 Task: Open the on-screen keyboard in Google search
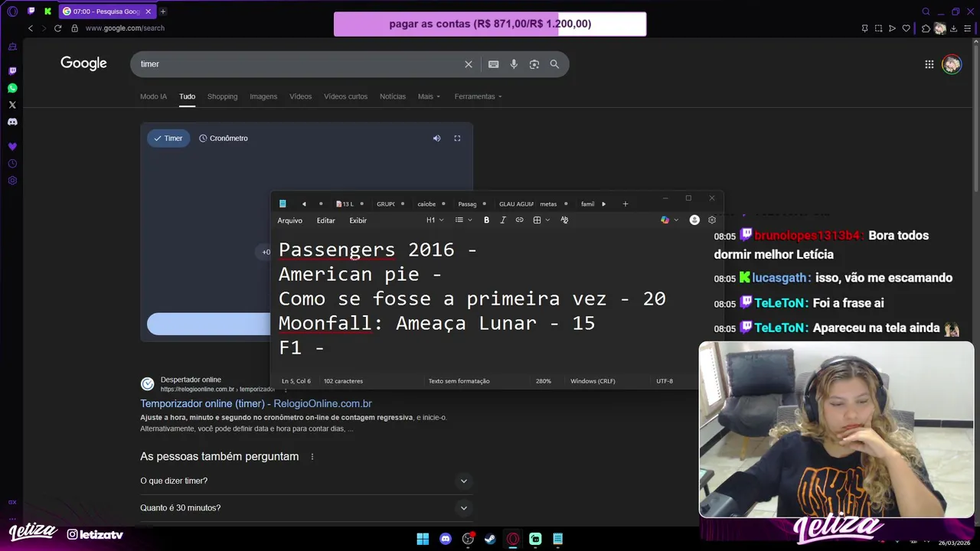coord(494,64)
